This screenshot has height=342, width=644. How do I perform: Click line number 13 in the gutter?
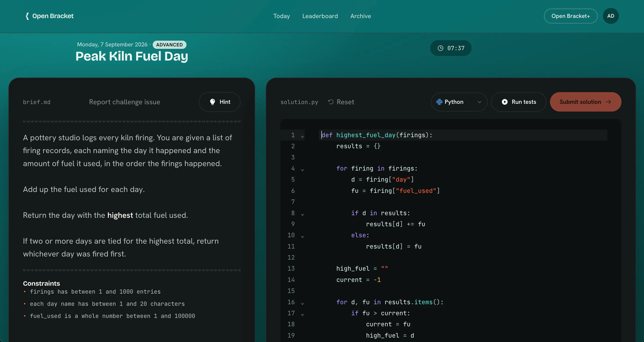291,268
